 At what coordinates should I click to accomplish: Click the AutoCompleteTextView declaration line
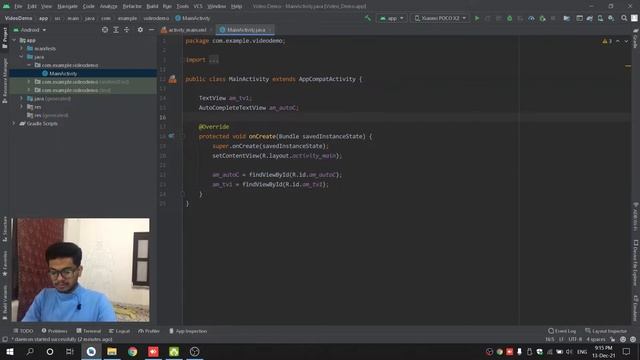pyautogui.click(x=249, y=108)
